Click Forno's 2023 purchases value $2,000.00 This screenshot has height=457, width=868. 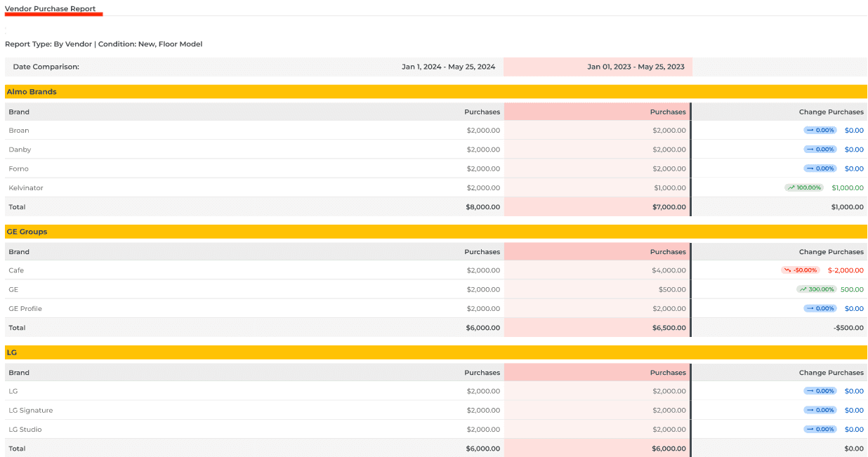[669, 168]
